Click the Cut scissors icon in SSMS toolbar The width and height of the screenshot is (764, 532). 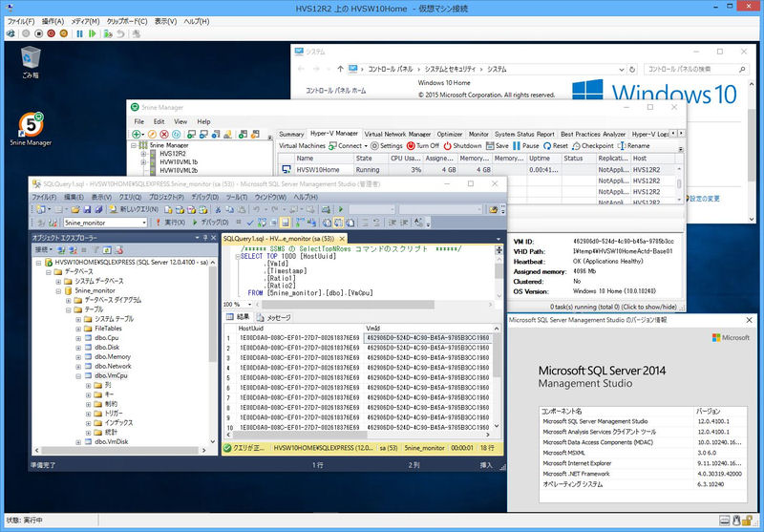click(218, 209)
